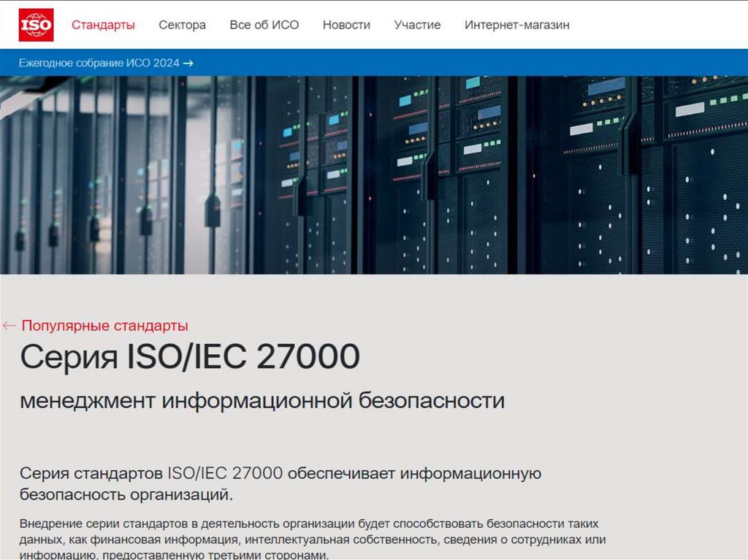Open the Все об ИСО menu
This screenshot has height=560, width=748.
[264, 25]
